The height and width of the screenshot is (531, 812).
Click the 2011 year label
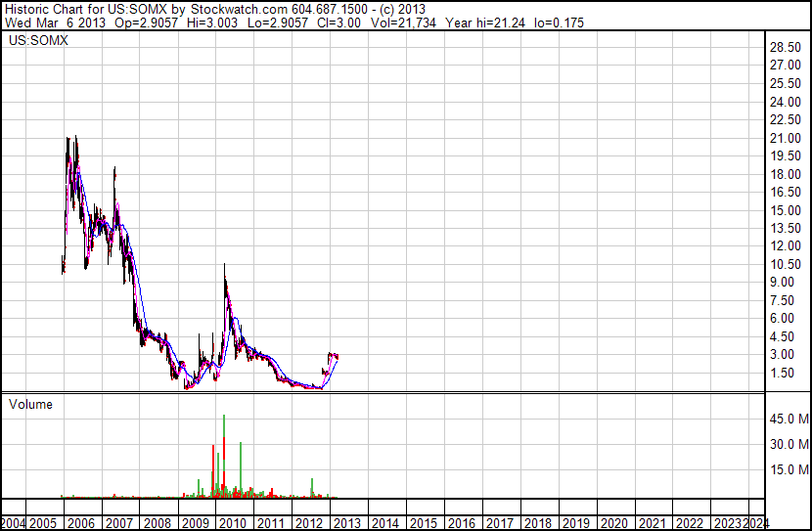[271, 523]
